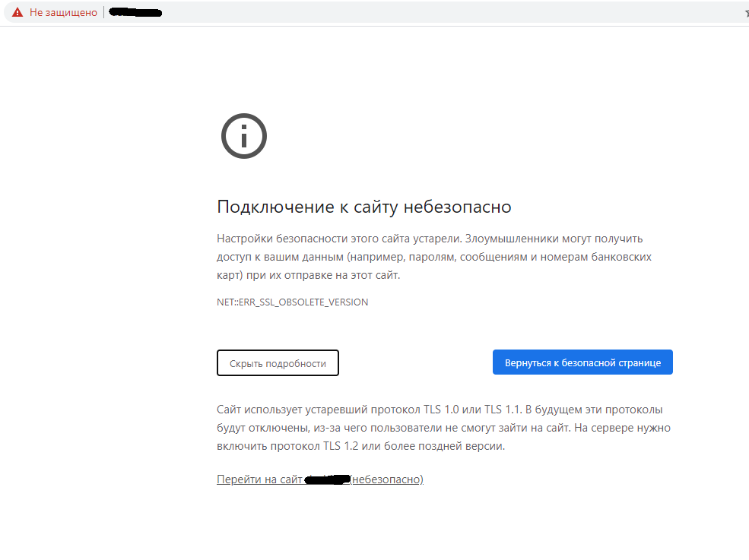Image resolution: width=749 pixels, height=560 pixels.
Task: Click "Перейти на сайт" at the link start
Action: (x=259, y=479)
